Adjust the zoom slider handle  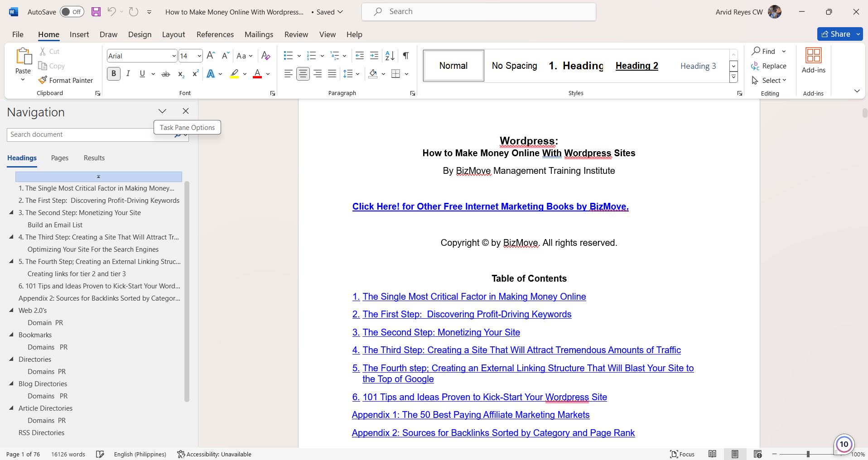coord(808,454)
